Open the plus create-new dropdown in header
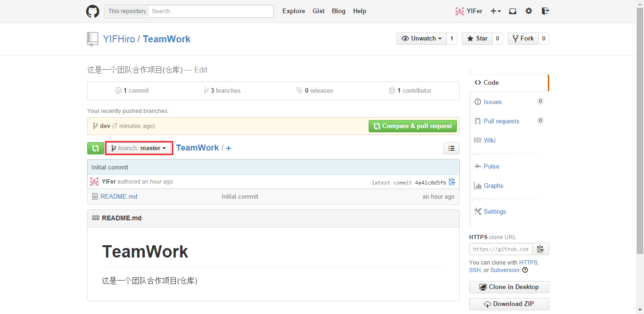The image size is (644, 314). 495,11
